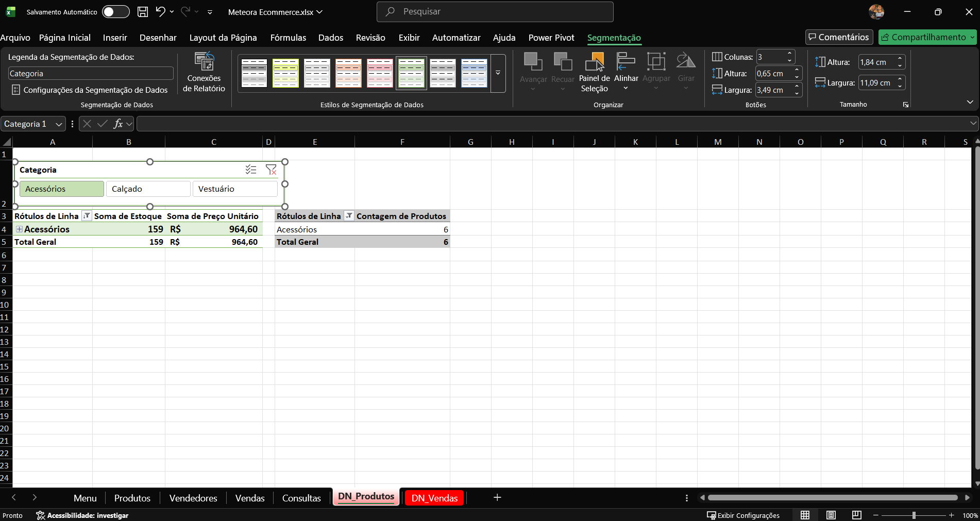Click the Comentários button
980x521 pixels.
pyautogui.click(x=839, y=37)
